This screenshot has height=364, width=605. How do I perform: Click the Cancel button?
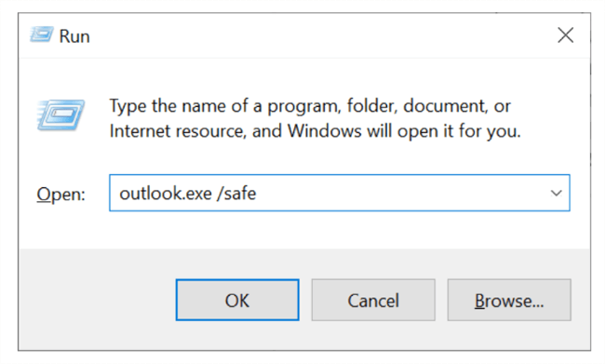pyautogui.click(x=373, y=300)
